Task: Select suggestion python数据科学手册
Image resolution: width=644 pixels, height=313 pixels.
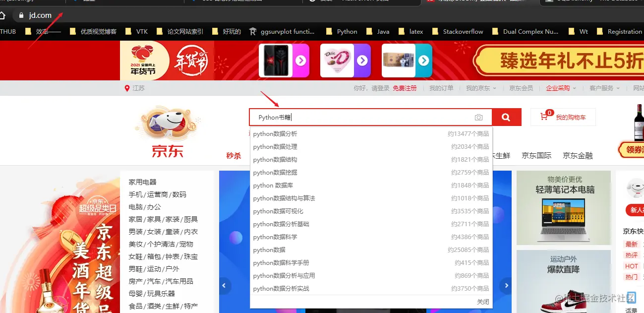Action: (x=371, y=263)
